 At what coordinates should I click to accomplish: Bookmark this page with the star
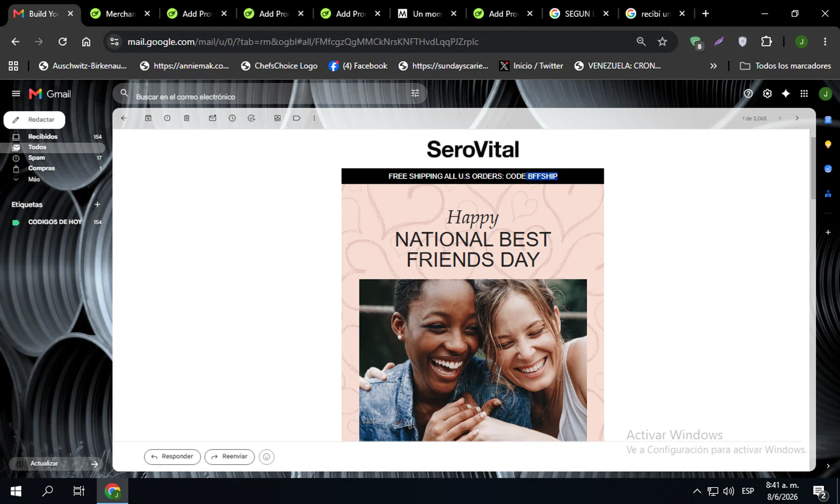[x=662, y=41]
